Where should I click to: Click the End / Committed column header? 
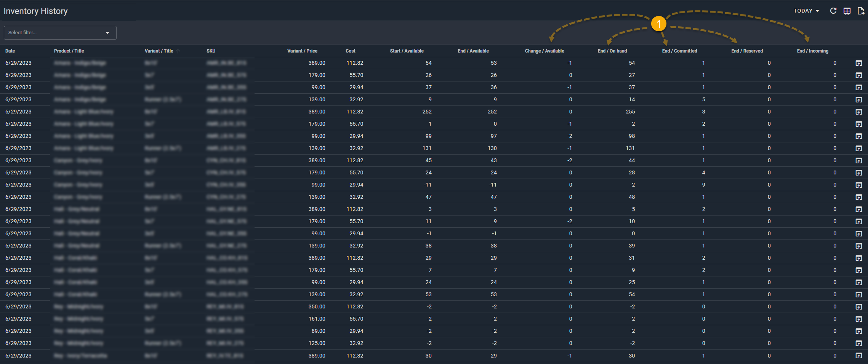679,51
